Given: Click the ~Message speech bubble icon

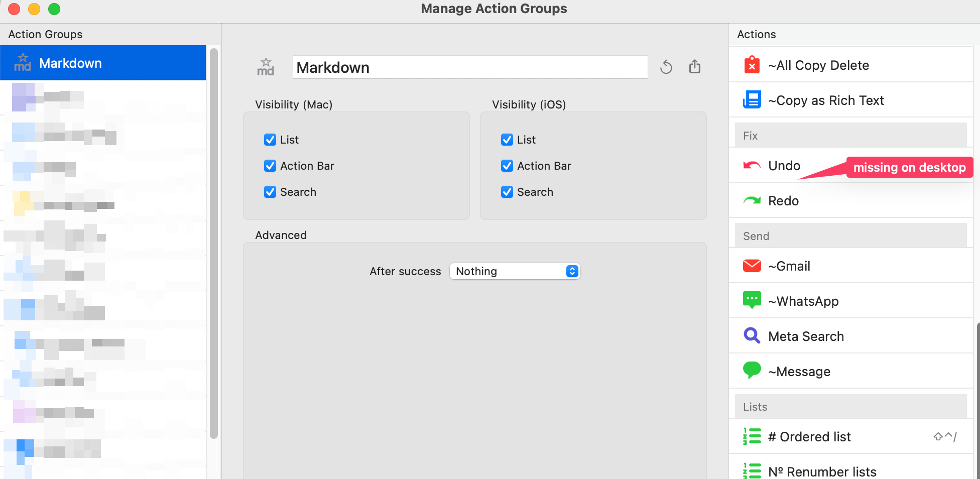Looking at the screenshot, I should coord(752,371).
